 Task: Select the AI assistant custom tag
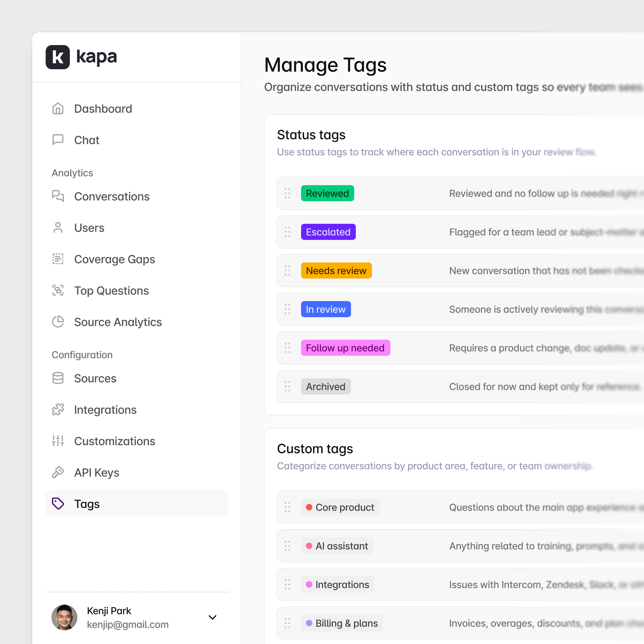click(x=337, y=546)
